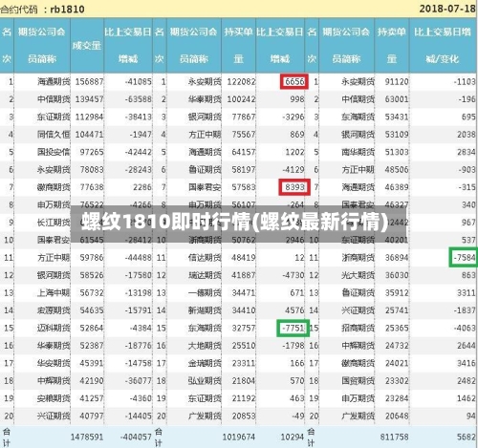Select volume cell 139457
Image resolution: width=478 pixels, height=448 pixels.
tap(89, 99)
